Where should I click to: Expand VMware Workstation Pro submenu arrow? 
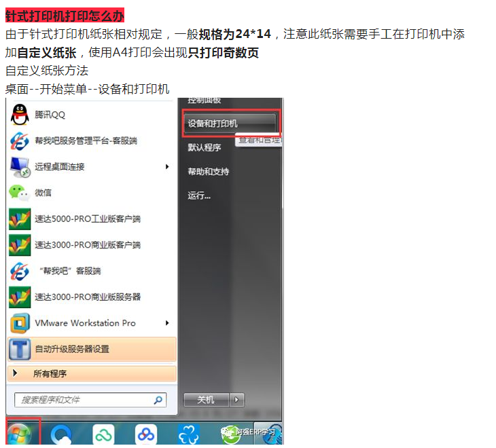click(167, 323)
